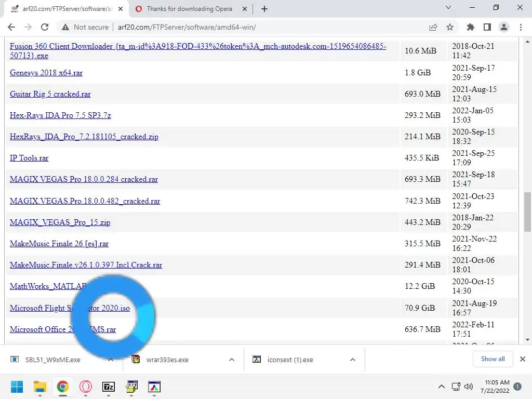
Task: Open HexRays_IDA_Pro_7.2.181105_cracked.zip link
Action: pyautogui.click(x=84, y=137)
